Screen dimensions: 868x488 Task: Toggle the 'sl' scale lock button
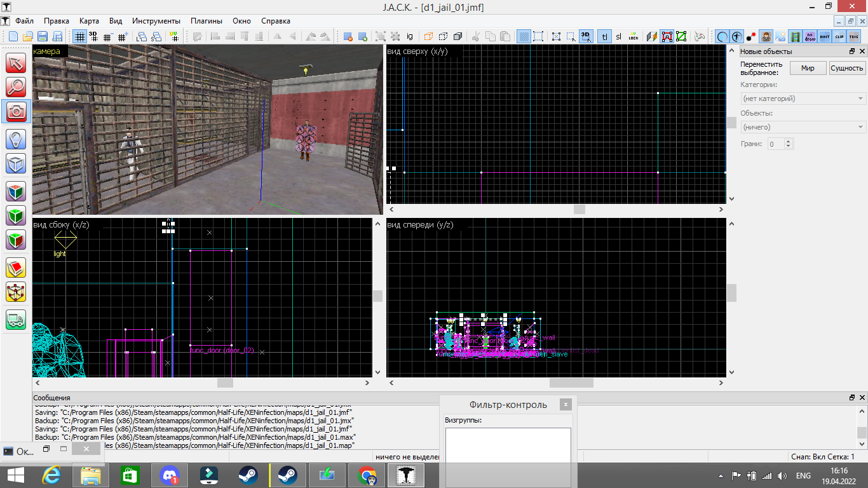point(619,36)
